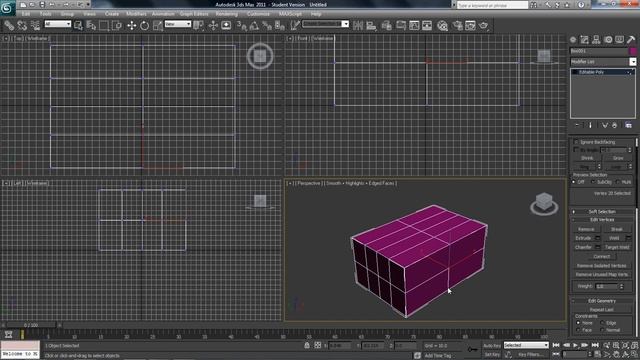Select Constraints Face radio button
640x360 pixels.
(x=578, y=330)
